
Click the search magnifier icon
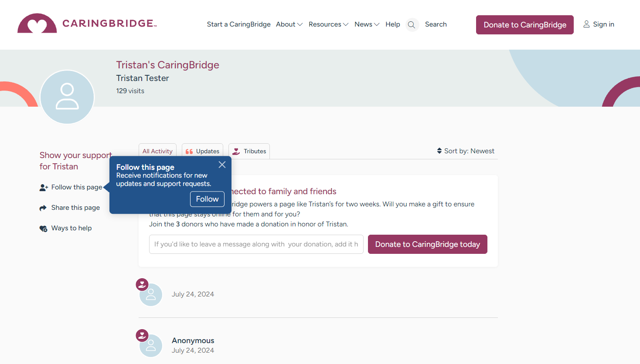[x=412, y=25]
